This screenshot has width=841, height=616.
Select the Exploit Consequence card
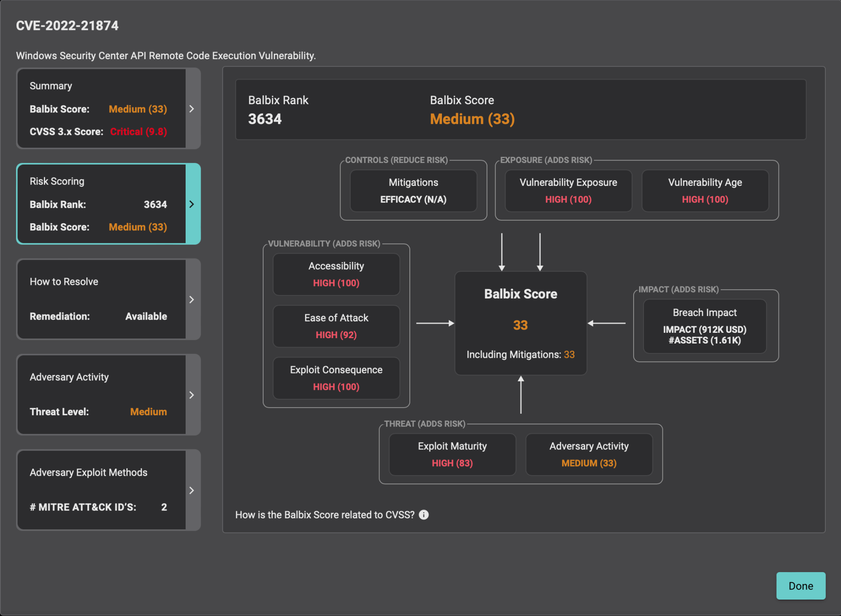[x=336, y=378]
